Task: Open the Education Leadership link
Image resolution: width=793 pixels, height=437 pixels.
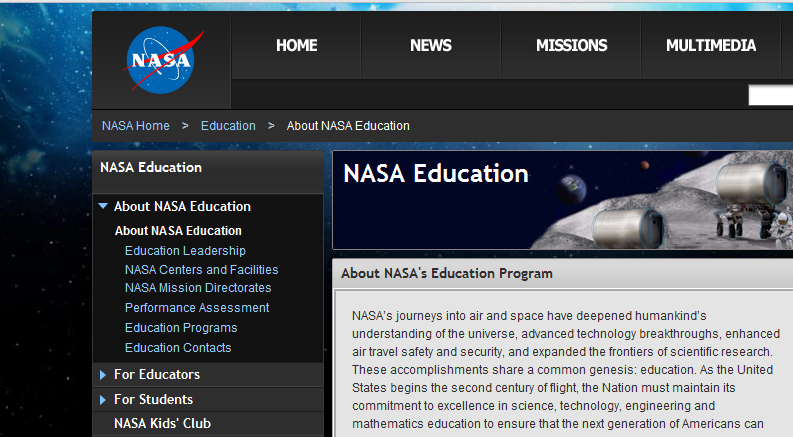Action: [185, 251]
